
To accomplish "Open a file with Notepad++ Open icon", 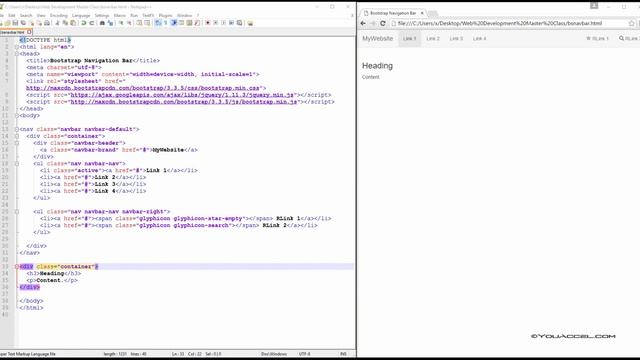I will click(7, 23).
